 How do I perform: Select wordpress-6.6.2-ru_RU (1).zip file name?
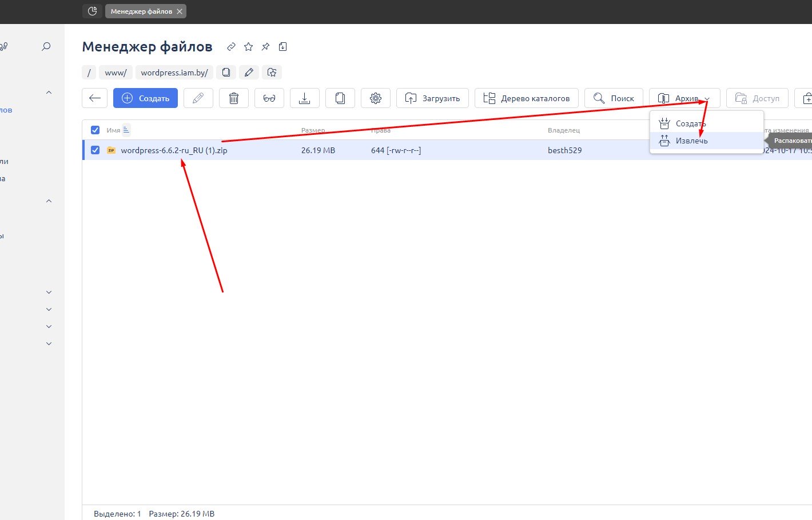pos(174,150)
